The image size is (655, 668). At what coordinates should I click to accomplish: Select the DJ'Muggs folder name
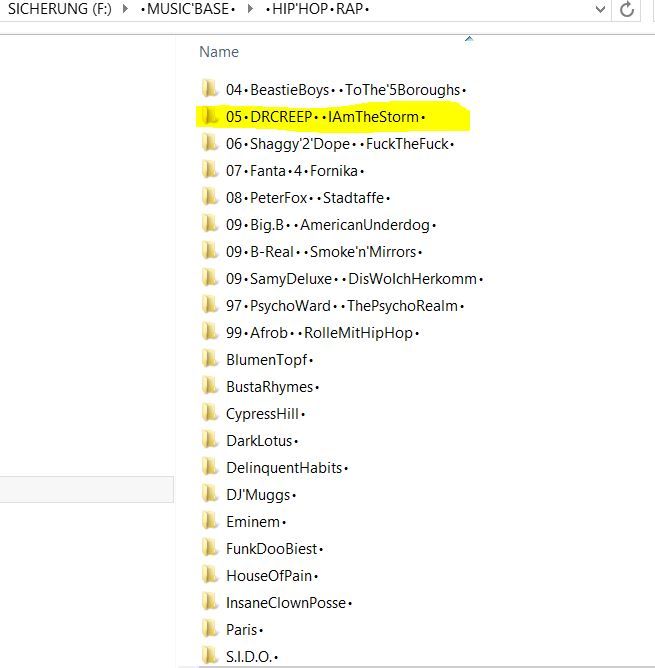click(x=261, y=495)
